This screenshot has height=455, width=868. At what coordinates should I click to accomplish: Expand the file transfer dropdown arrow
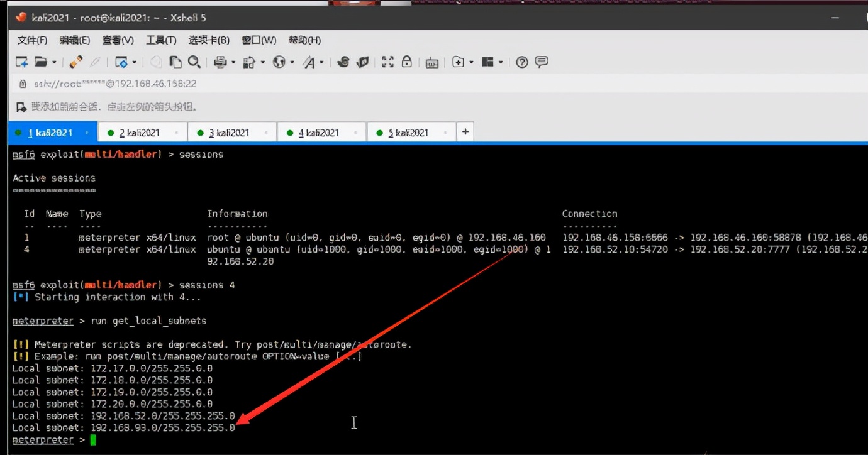pyautogui.click(x=263, y=62)
